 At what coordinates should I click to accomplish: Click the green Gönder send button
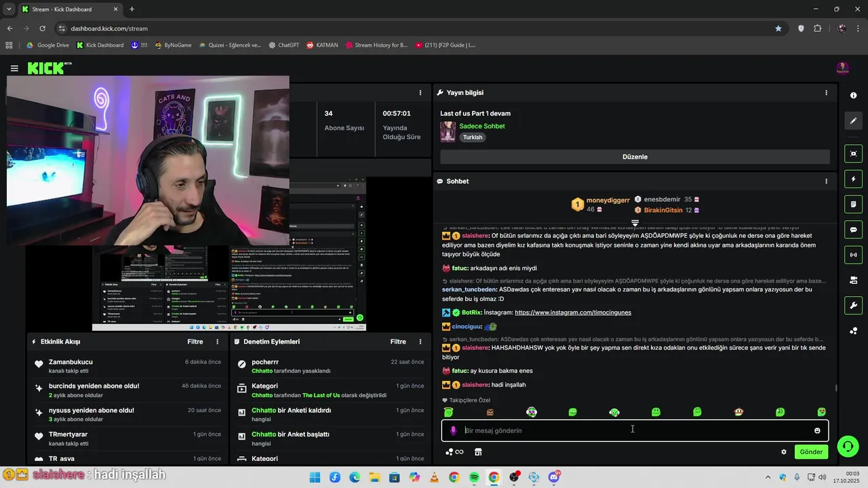point(811,452)
